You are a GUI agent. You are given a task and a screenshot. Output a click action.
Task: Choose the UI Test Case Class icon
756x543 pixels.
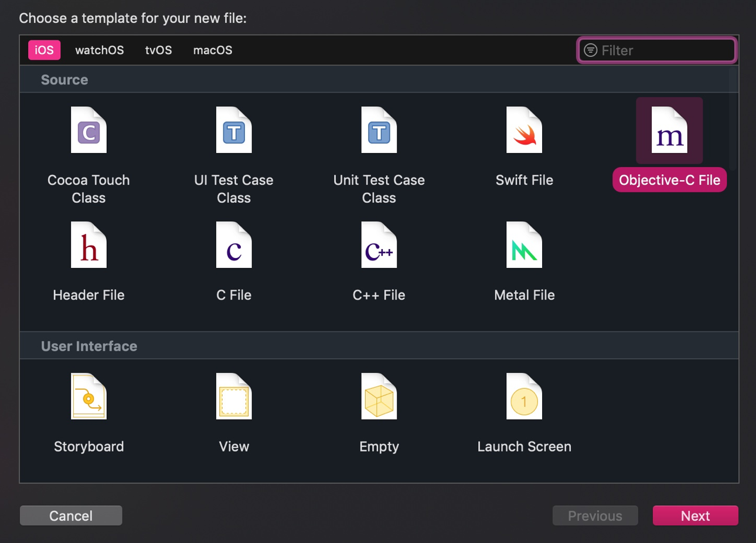[x=234, y=130]
